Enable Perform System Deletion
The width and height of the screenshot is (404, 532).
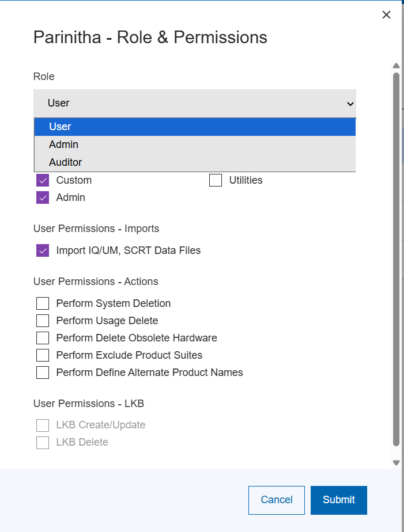pyautogui.click(x=43, y=303)
